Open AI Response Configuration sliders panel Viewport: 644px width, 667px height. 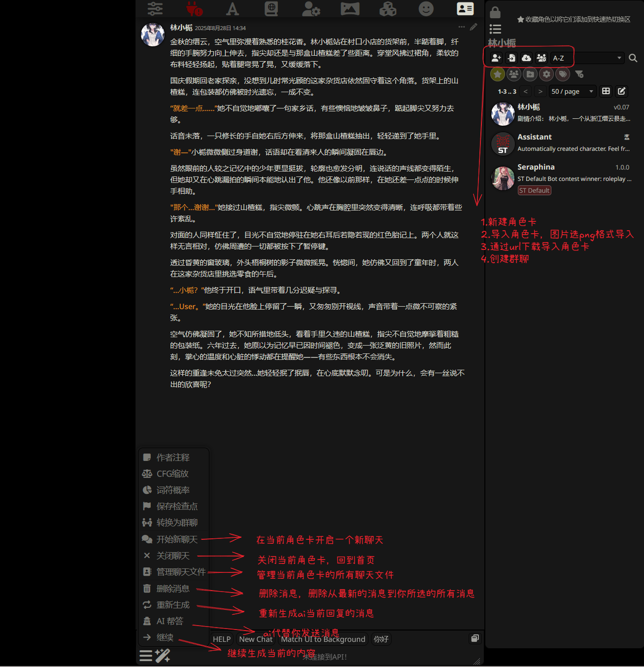tap(155, 9)
